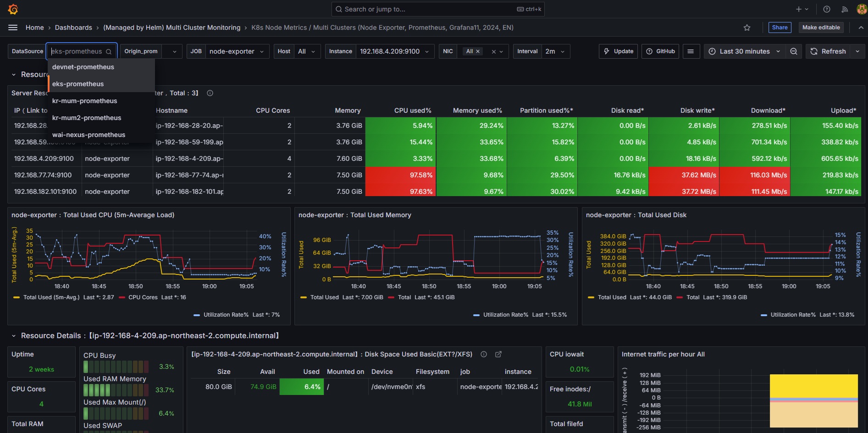Collapse the Resource row at the top
Screen dimensions: 868x433
point(14,75)
